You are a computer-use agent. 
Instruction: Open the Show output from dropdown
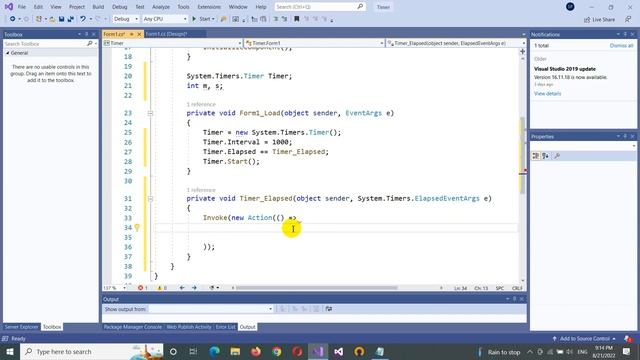coord(211,309)
